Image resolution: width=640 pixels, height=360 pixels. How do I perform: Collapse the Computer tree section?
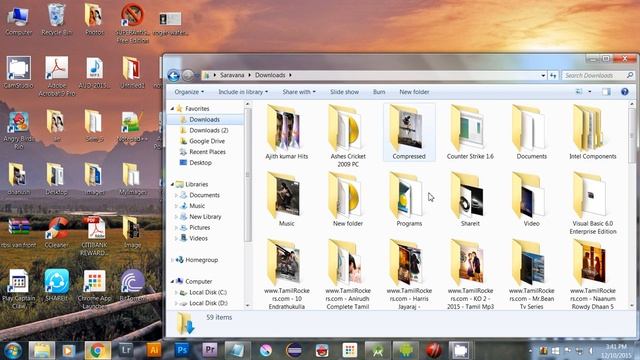click(173, 282)
